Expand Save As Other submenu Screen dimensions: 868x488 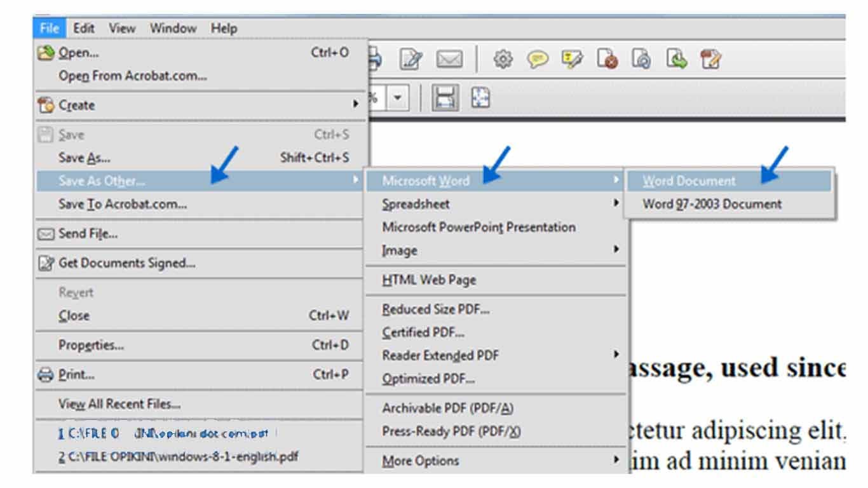(201, 181)
